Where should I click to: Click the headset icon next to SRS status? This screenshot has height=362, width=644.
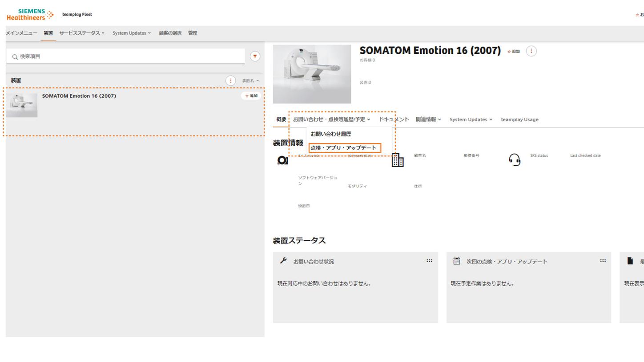[x=515, y=160]
